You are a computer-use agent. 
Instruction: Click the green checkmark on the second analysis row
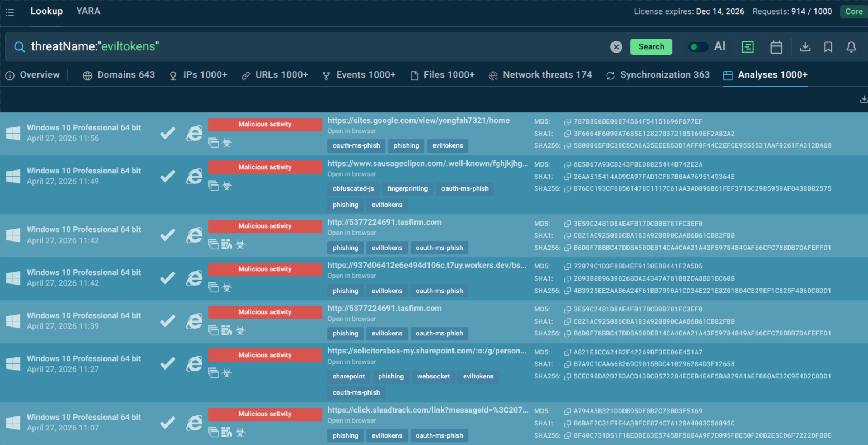[167, 176]
